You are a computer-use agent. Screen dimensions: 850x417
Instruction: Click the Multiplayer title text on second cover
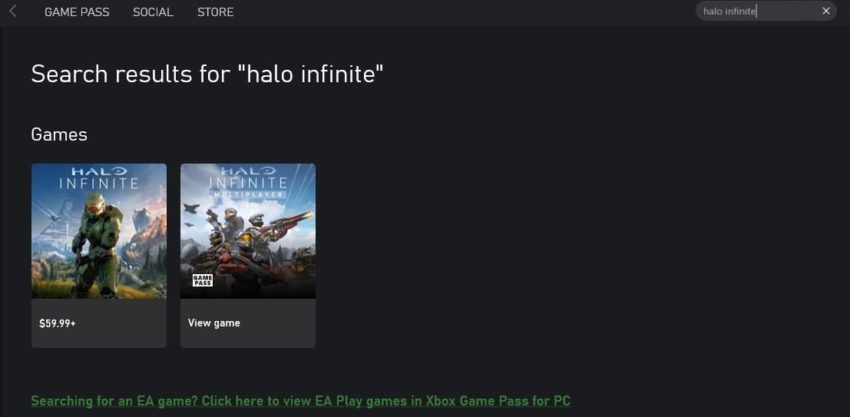pyautogui.click(x=248, y=194)
